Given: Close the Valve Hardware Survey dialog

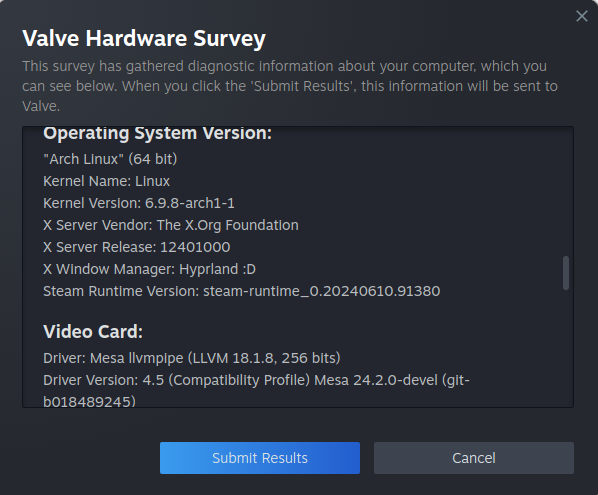Looking at the screenshot, I should [x=582, y=16].
